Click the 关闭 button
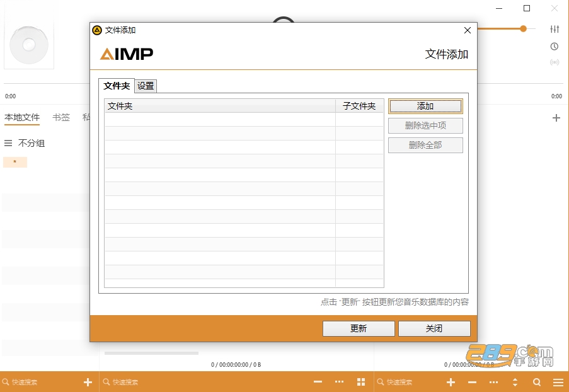 pyautogui.click(x=434, y=328)
